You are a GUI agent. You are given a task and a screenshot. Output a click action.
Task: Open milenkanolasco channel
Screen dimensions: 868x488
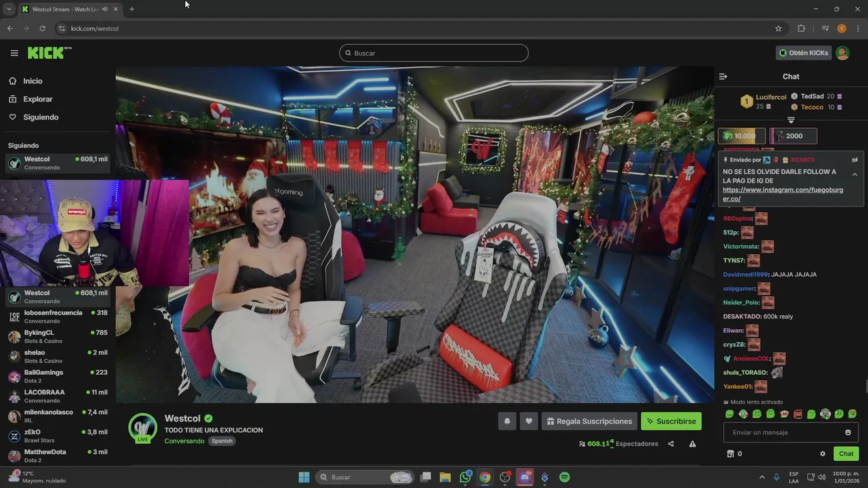(x=58, y=415)
